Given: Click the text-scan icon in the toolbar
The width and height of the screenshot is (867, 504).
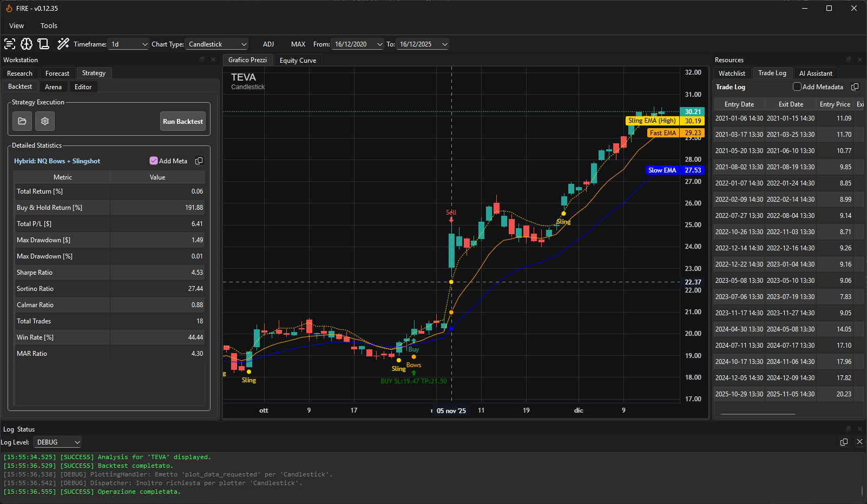Looking at the screenshot, I should (10, 44).
